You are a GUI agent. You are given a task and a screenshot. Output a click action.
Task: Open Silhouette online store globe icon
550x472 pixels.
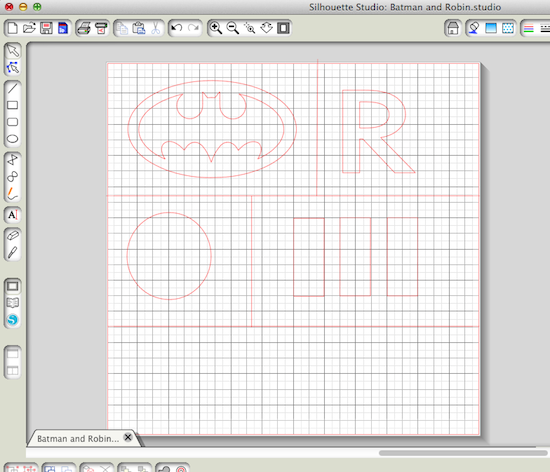[x=13, y=320]
